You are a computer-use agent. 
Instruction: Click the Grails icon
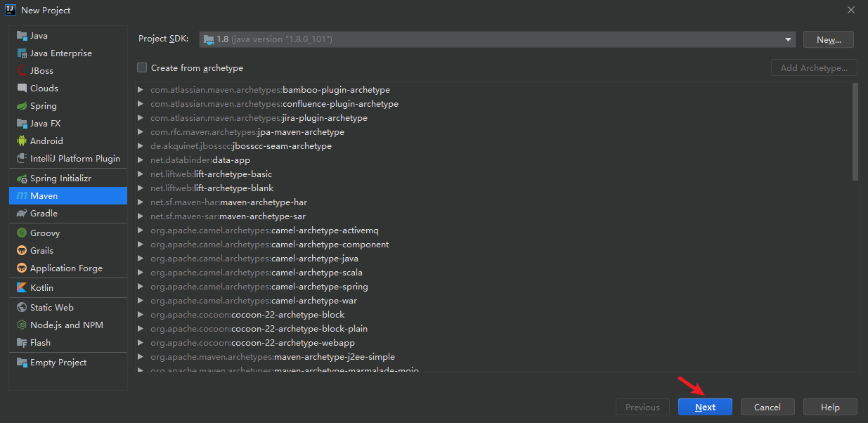[22, 251]
